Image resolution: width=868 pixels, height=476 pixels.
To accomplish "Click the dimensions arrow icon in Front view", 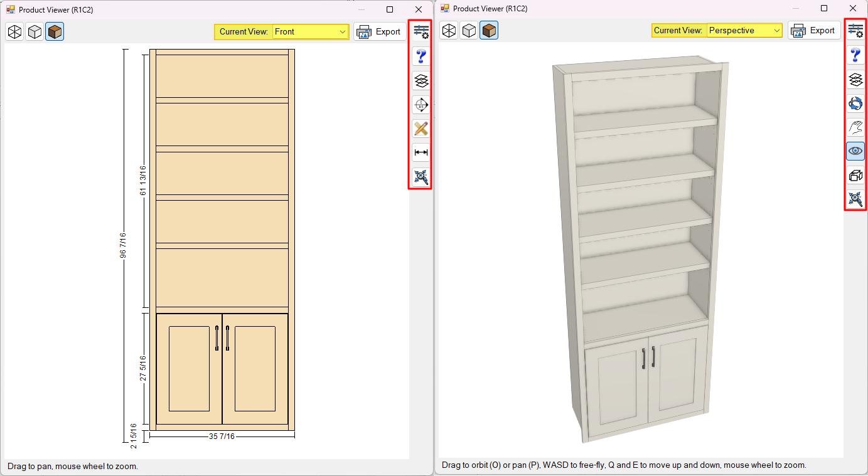I will [421, 152].
